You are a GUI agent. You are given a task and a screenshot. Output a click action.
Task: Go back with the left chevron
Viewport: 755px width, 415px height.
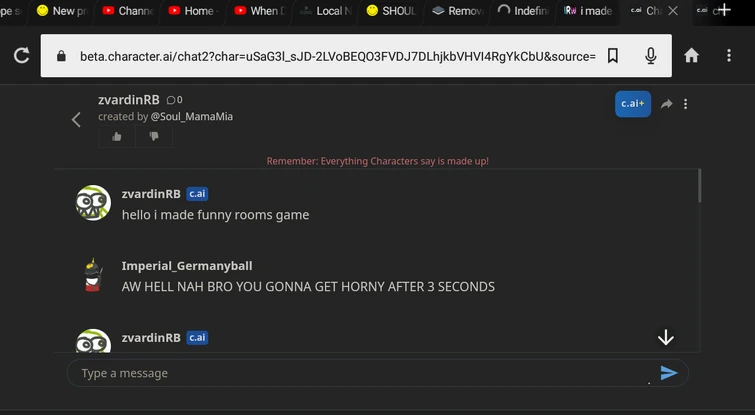(76, 119)
